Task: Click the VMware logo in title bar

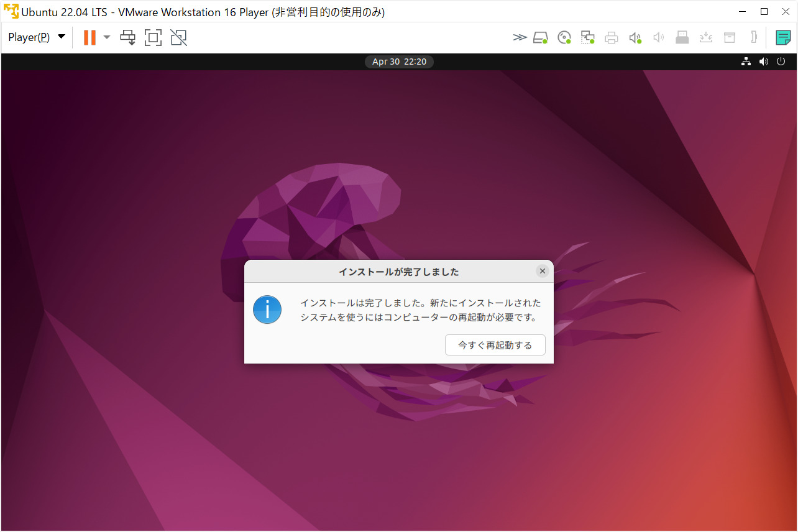Action: (x=11, y=11)
